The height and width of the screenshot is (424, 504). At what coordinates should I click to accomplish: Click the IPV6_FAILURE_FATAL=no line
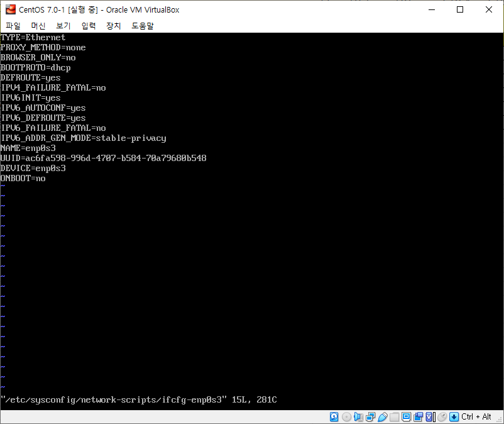tap(53, 128)
